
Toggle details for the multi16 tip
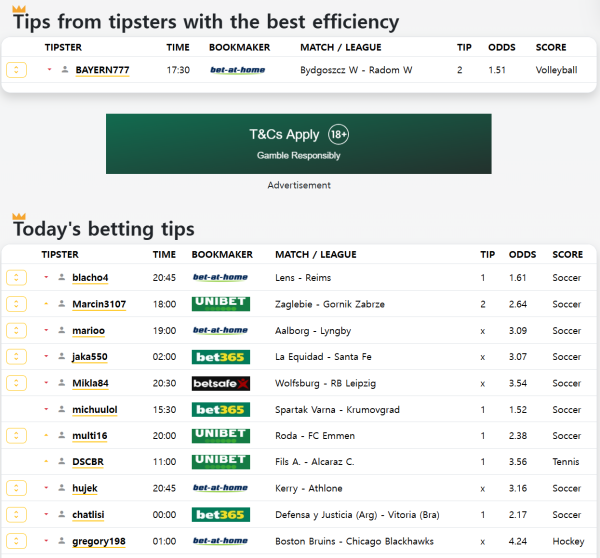coord(16,436)
